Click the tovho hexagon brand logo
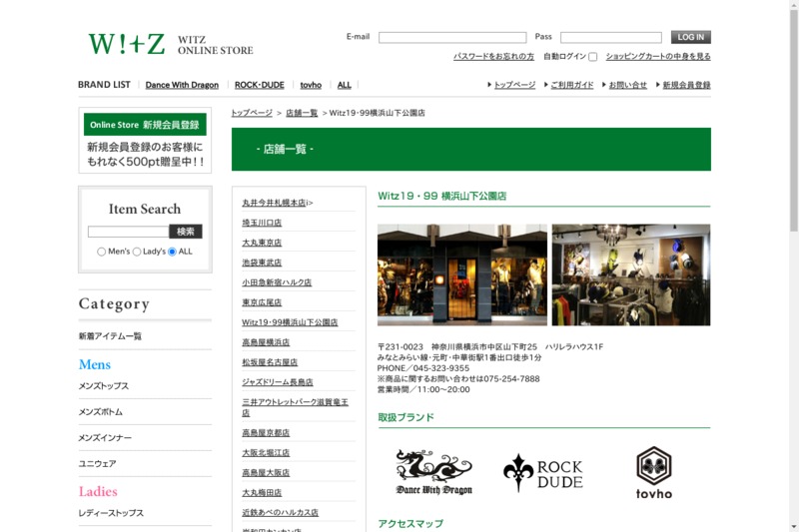Image resolution: width=799 pixels, height=532 pixels. point(654,473)
